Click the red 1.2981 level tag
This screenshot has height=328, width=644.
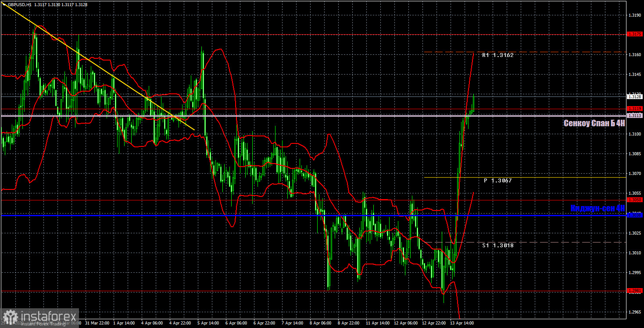635,290
